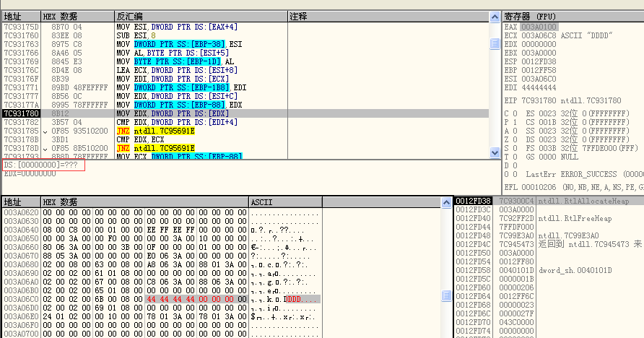Click jump arrow marker at address 7C93178D
The height and width of the screenshot is (338, 644).
[x=45, y=147]
